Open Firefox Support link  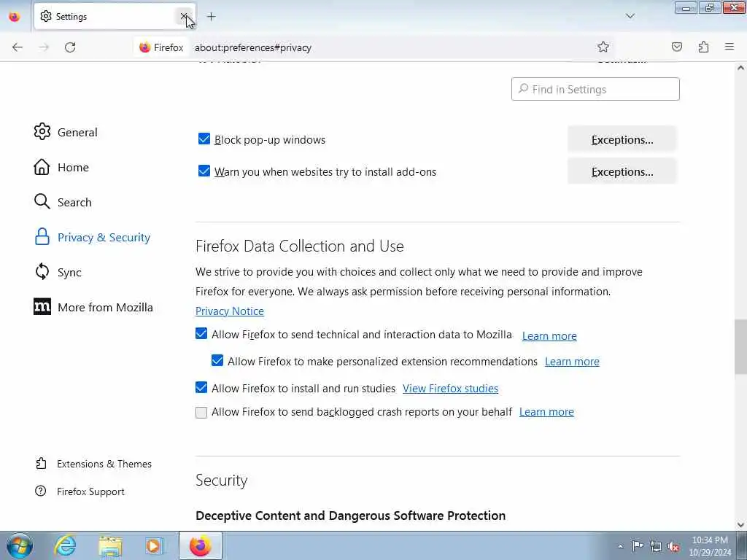80,491
